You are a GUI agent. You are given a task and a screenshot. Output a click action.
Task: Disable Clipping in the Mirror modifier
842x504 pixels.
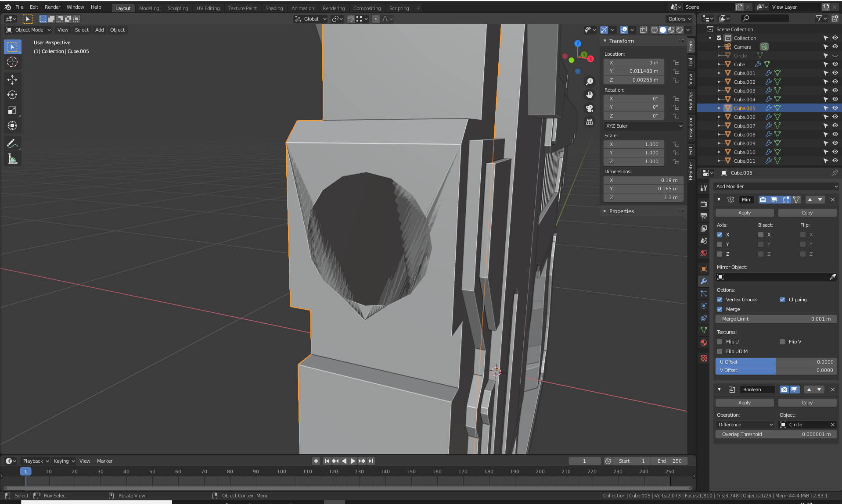click(x=782, y=300)
